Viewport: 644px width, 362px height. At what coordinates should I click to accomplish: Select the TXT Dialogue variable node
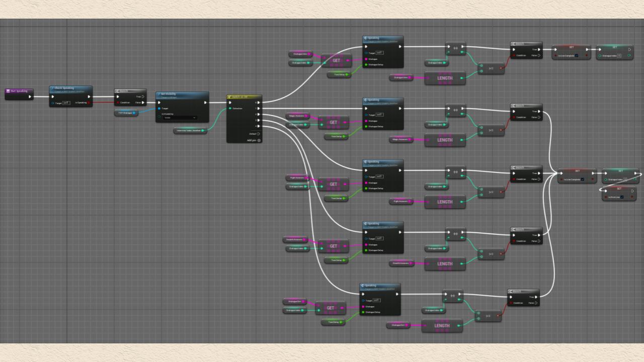126,113
